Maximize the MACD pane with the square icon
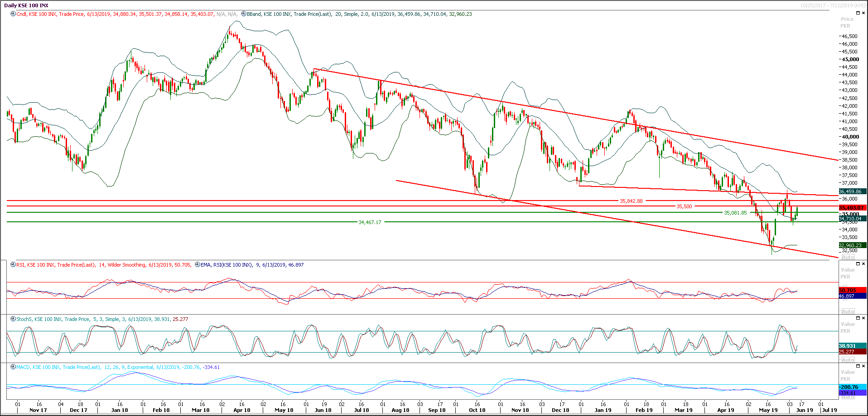The width and height of the screenshot is (868, 416). pos(858,365)
